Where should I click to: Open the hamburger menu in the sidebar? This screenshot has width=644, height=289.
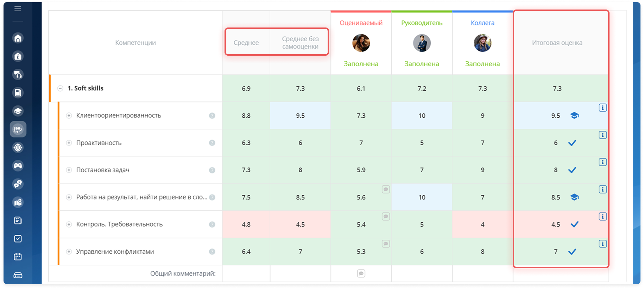(18, 9)
